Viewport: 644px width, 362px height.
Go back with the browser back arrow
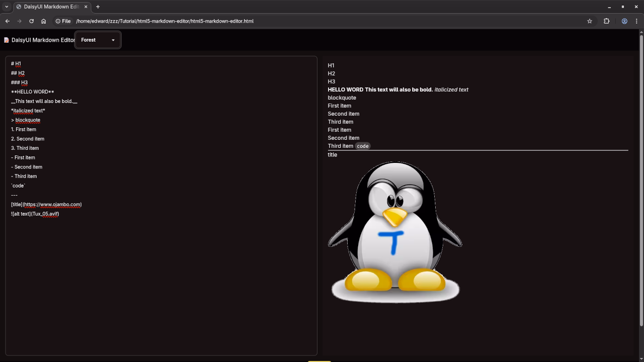click(x=7, y=21)
